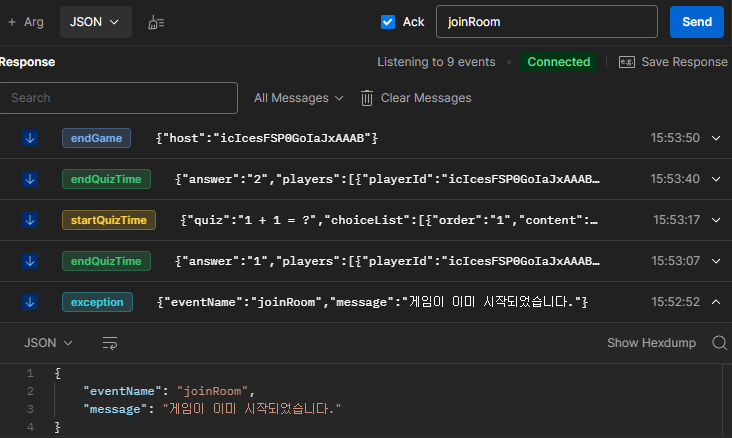
Task: Click the Connected status badge
Action: point(558,62)
